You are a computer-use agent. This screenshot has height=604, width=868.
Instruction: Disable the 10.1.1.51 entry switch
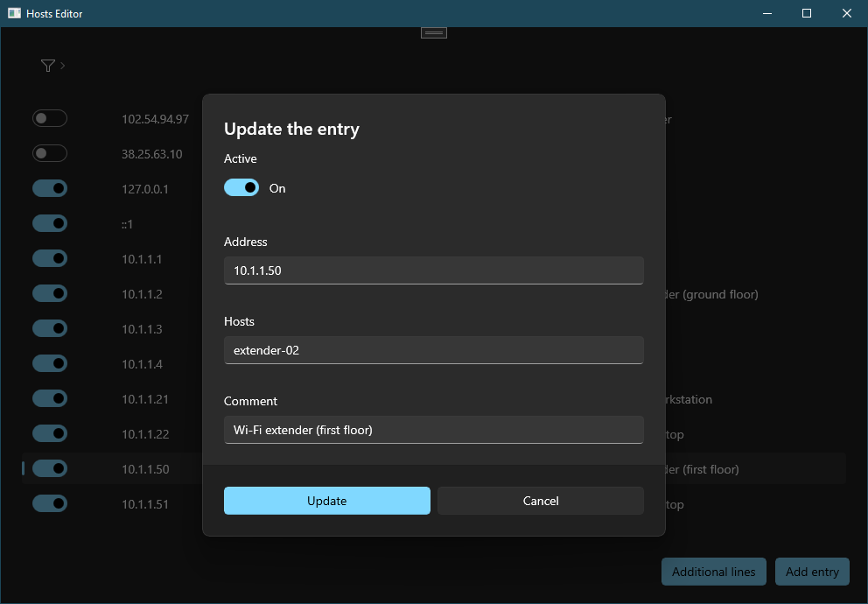click(x=50, y=503)
